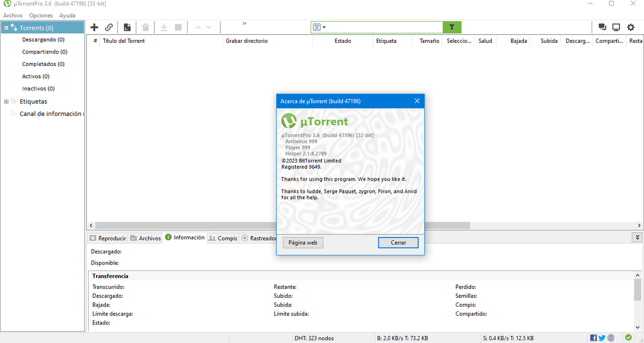Select Activos (0) category
Screen dimensions: 644x343
(36, 76)
